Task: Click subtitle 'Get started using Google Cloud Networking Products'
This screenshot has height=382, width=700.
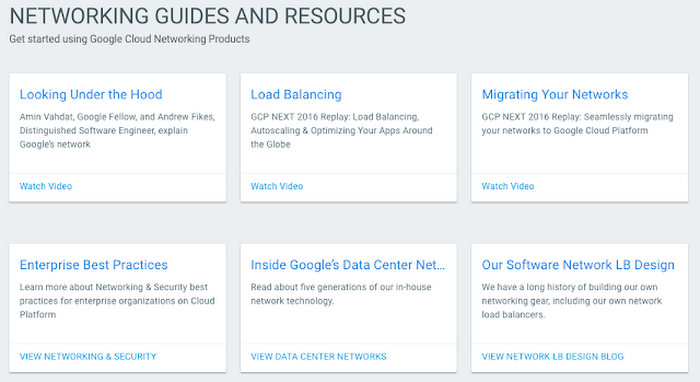Action: coord(129,39)
